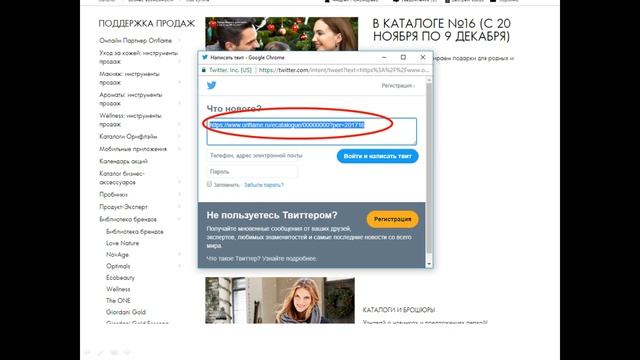The image size is (640, 360).
Task: Click the popup scrollbar down arrow
Action: click(x=429, y=264)
